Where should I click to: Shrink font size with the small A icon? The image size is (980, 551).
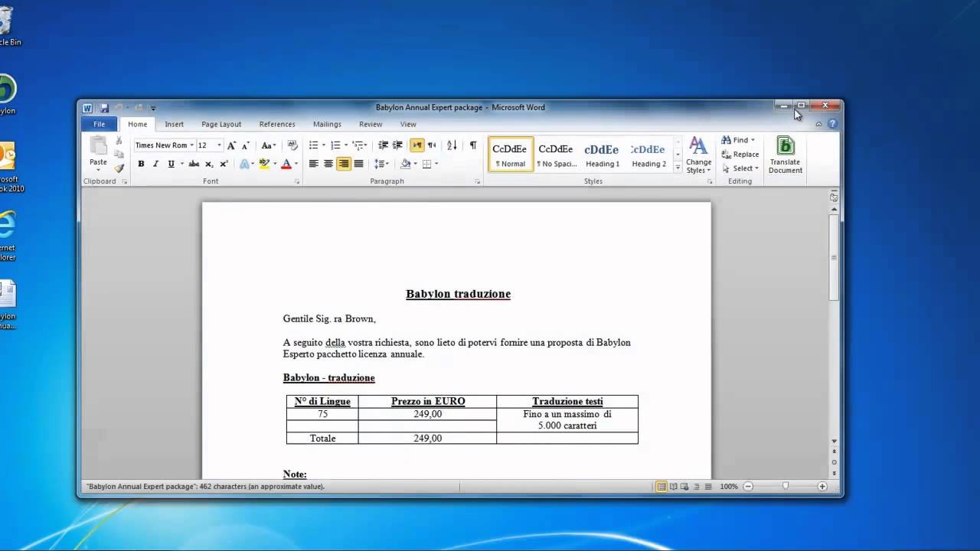coord(245,145)
